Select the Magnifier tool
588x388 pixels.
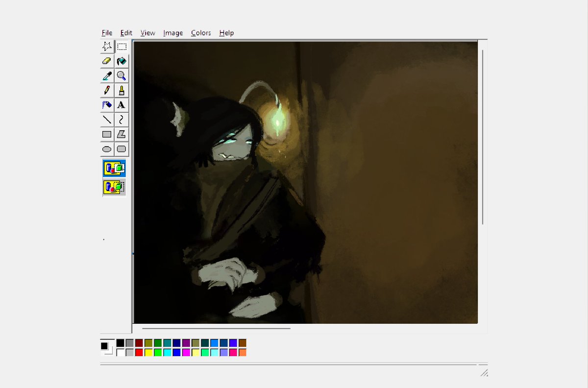coord(122,76)
